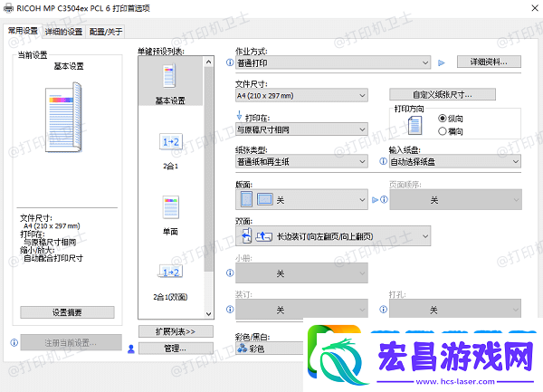This screenshot has height=392, width=543.
Task: Select the 单面 preset icon
Action: click(171, 207)
